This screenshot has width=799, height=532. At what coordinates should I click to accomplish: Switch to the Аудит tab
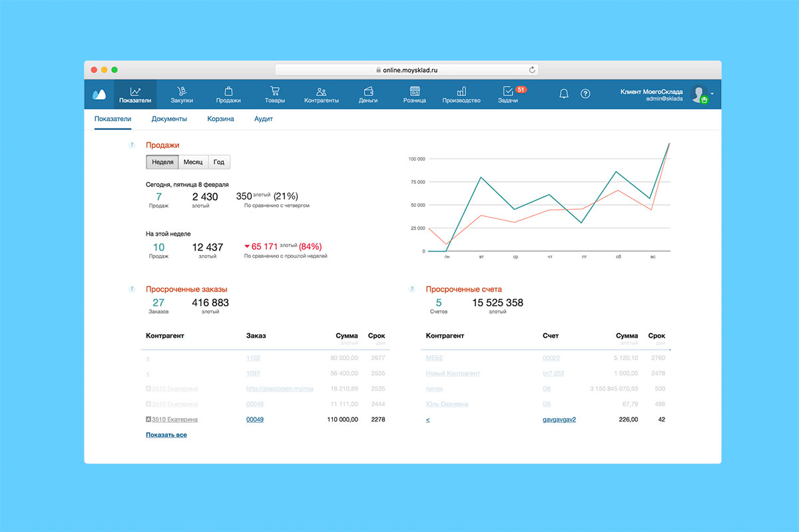(264, 119)
